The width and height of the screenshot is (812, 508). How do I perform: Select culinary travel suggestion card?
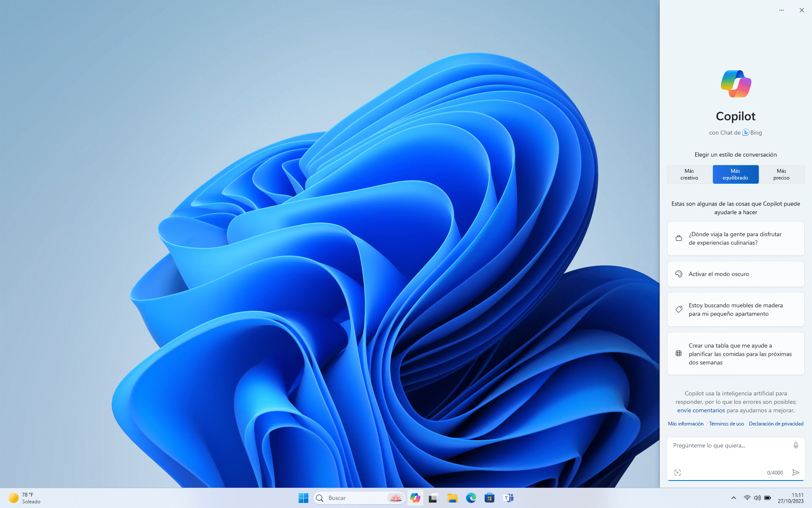click(x=736, y=238)
